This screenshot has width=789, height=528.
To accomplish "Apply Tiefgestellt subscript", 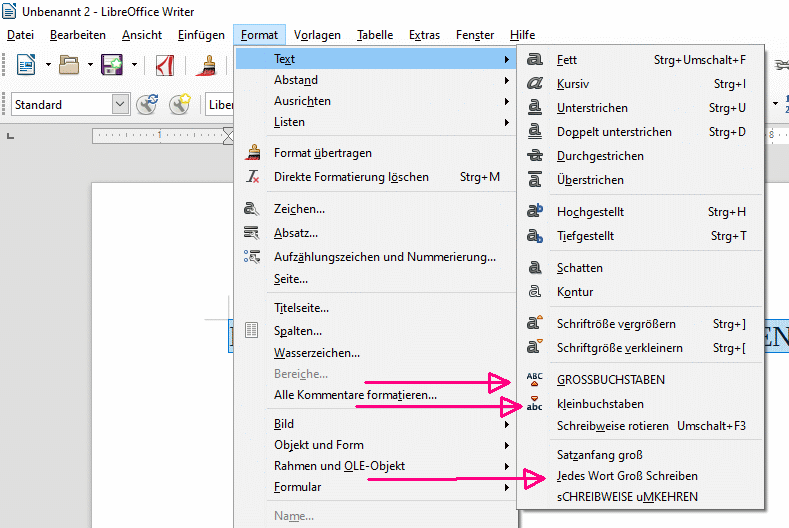I will [641, 236].
